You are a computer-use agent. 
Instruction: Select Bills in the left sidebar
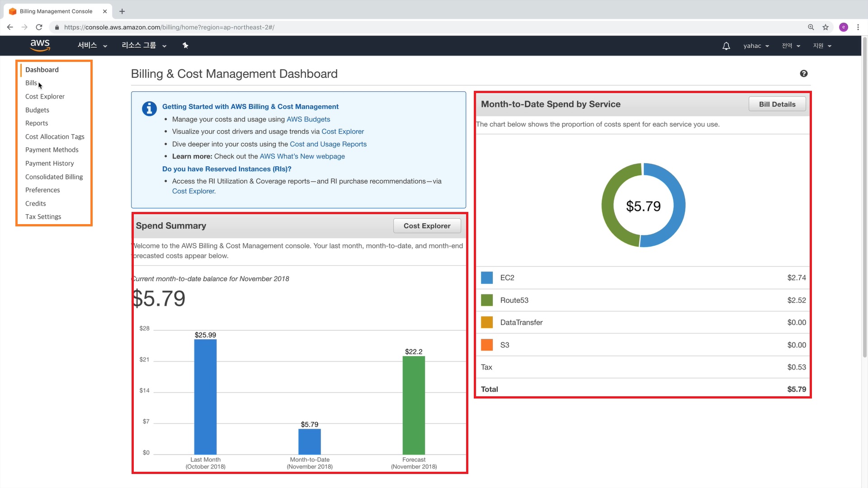click(31, 83)
